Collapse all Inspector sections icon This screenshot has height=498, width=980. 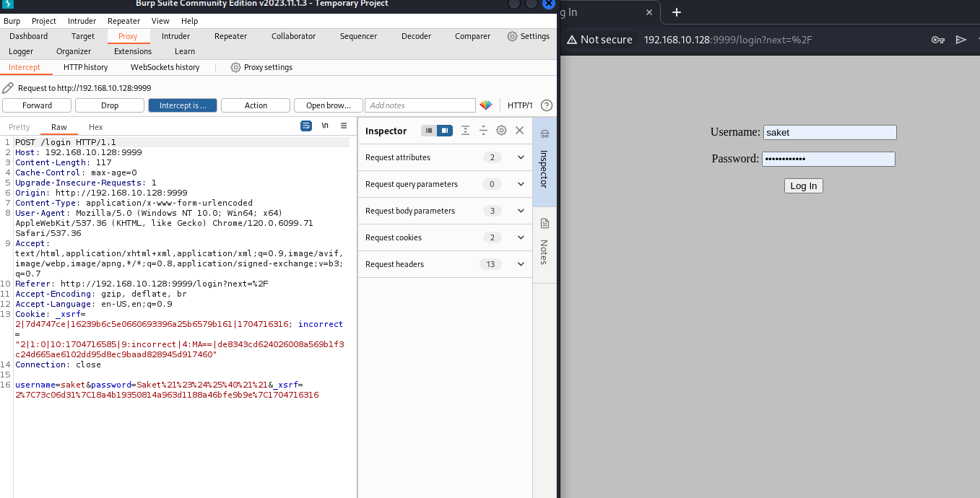[x=484, y=131]
